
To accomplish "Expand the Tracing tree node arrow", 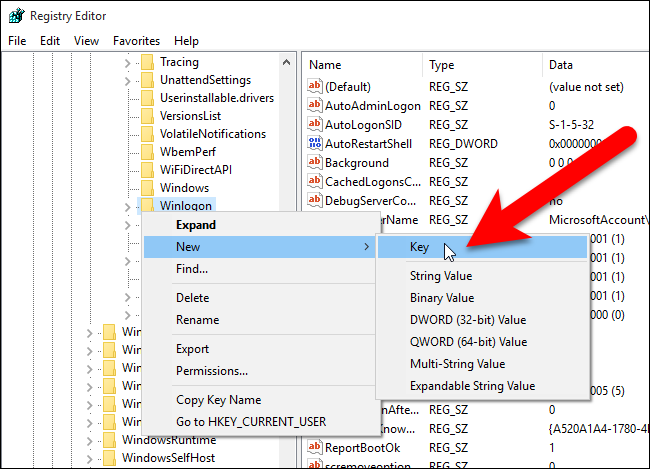I will click(x=127, y=62).
